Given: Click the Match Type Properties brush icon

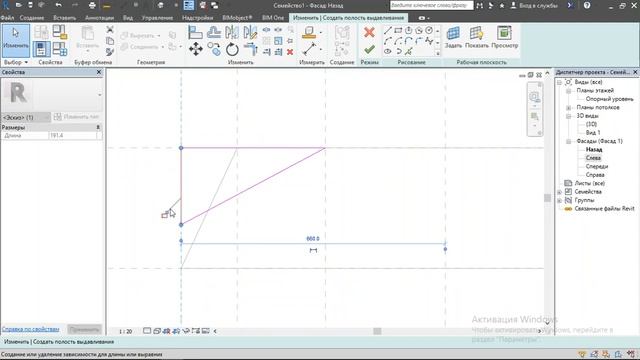Looking at the screenshot, I should click(x=110, y=52).
